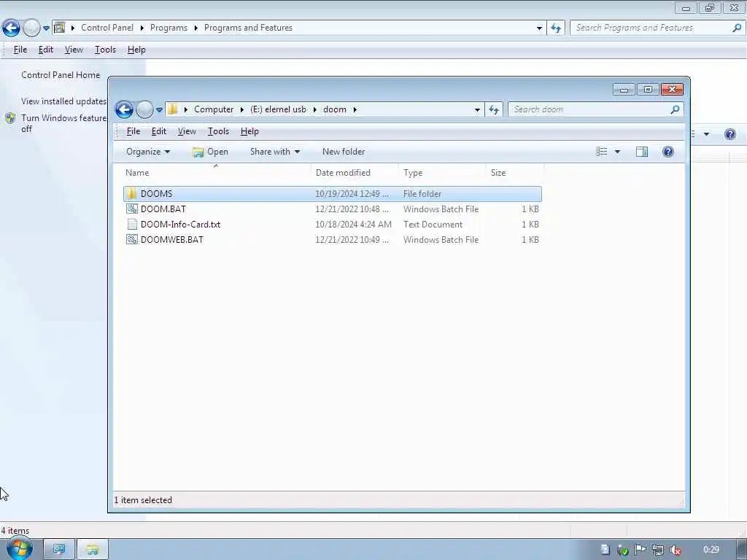The image size is (747, 560).
Task: Switch to Windows Explorer taskbar button
Action: (x=93, y=550)
